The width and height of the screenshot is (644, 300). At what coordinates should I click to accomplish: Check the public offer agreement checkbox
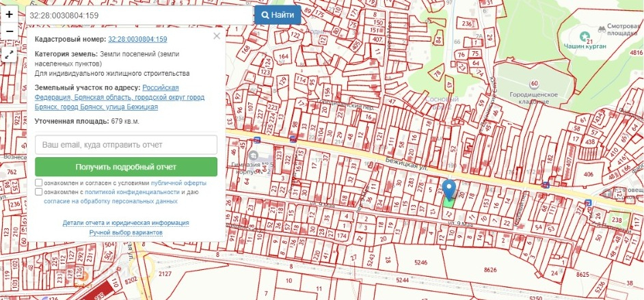(x=38, y=183)
